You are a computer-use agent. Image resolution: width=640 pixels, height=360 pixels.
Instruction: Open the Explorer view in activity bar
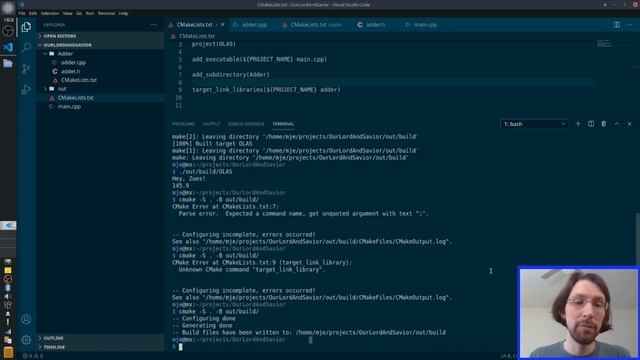click(26, 27)
